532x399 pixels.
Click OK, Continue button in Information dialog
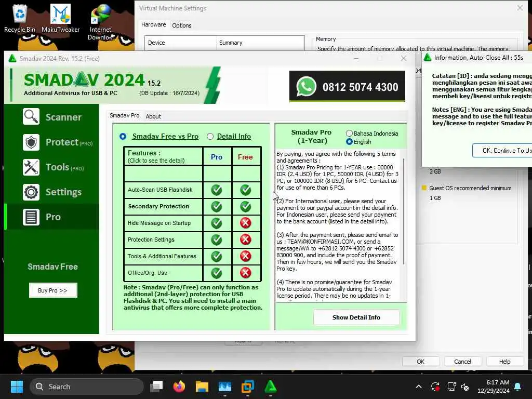502,151
